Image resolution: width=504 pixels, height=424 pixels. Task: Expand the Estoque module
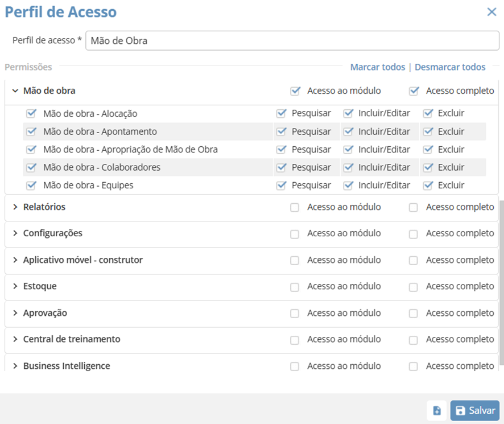[x=15, y=286]
